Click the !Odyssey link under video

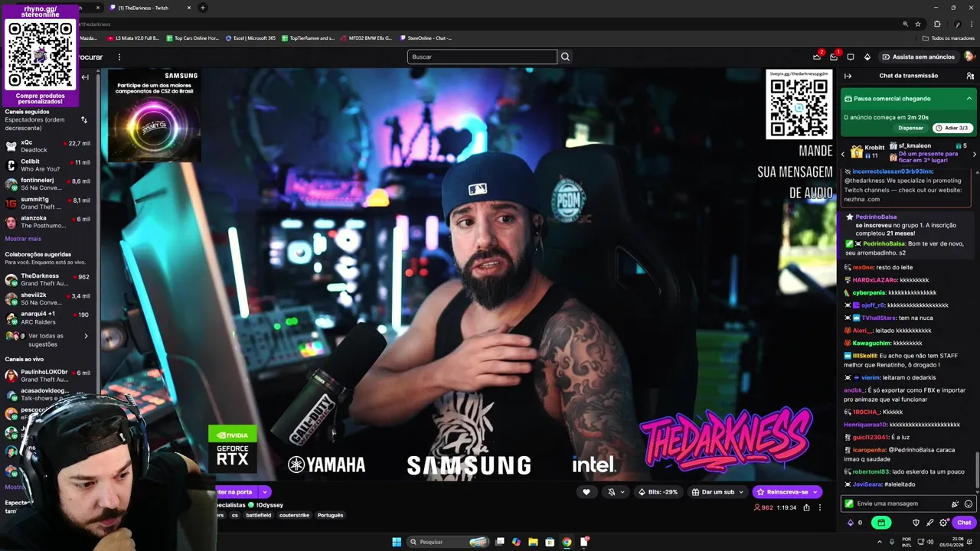pos(269,505)
